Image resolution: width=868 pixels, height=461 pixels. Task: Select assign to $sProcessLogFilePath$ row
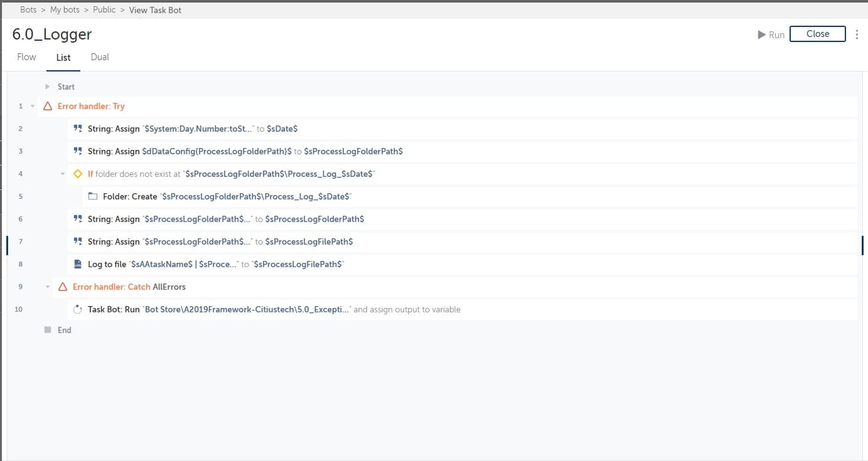463,241
